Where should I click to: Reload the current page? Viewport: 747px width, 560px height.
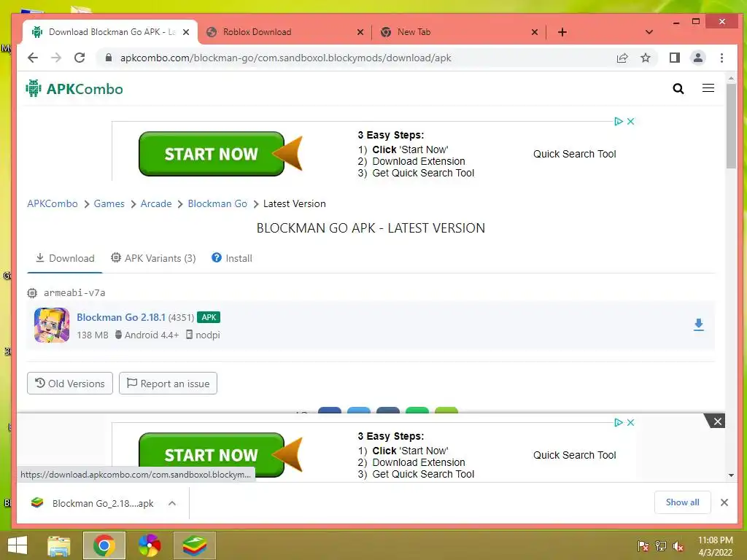[80, 58]
